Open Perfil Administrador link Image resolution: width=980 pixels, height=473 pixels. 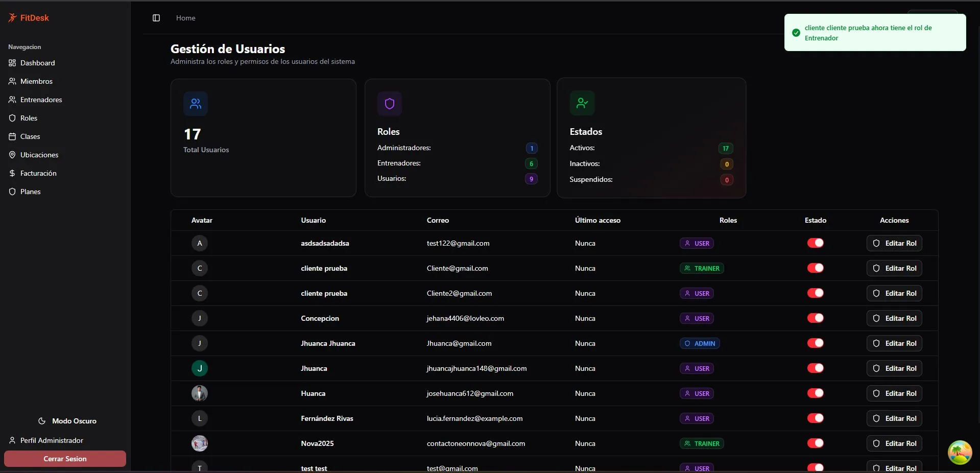pos(51,440)
